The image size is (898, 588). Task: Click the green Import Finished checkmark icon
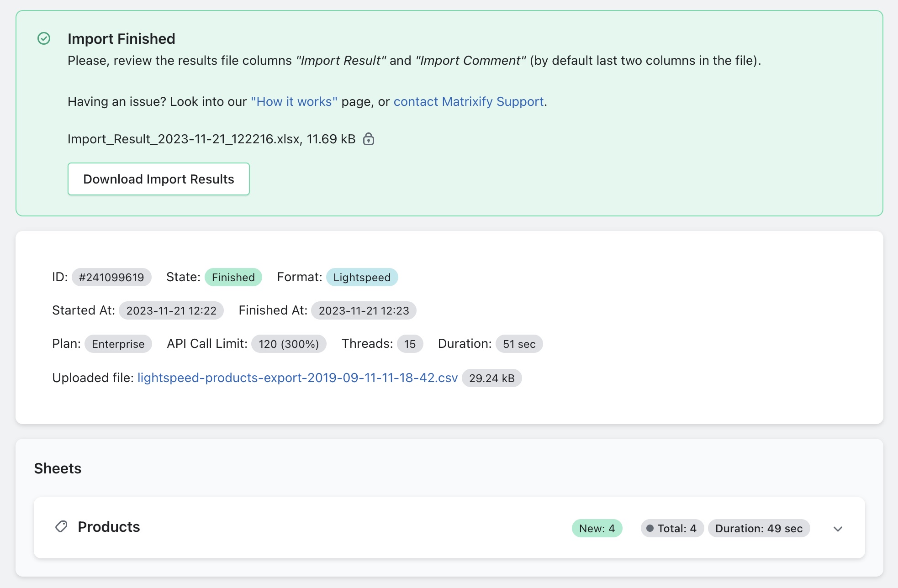point(44,38)
